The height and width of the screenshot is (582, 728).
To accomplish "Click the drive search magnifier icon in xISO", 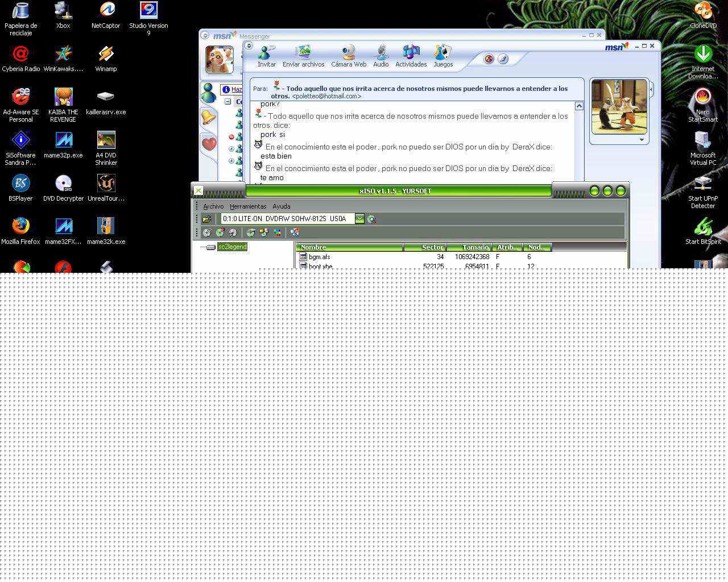I will click(371, 219).
